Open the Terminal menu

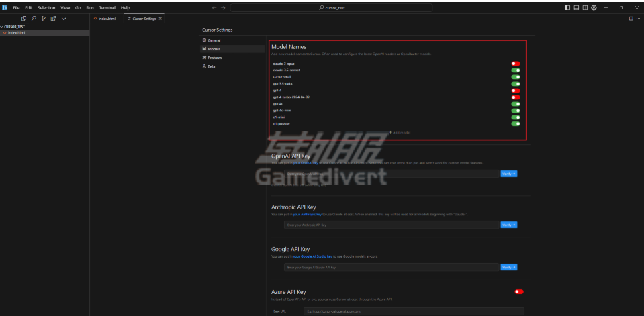[107, 7]
